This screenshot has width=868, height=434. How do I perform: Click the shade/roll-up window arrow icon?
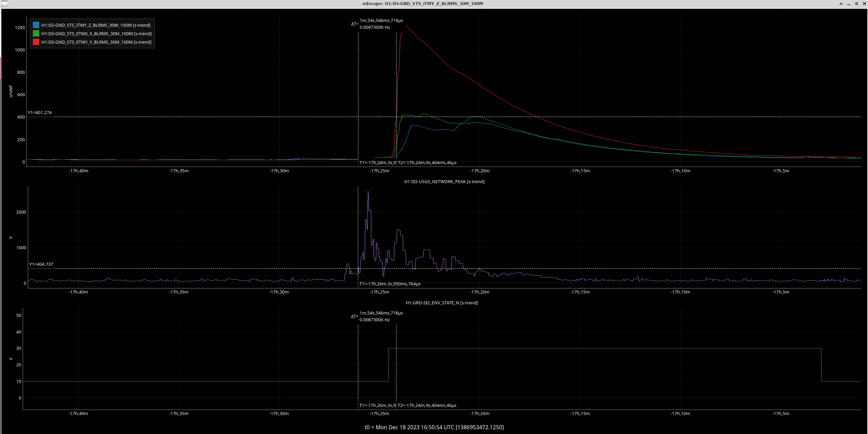click(x=841, y=4)
